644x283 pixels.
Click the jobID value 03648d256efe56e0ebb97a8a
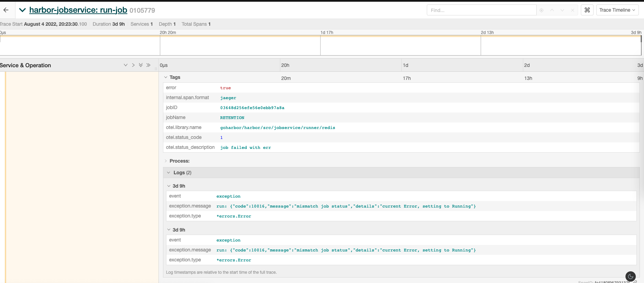click(252, 108)
